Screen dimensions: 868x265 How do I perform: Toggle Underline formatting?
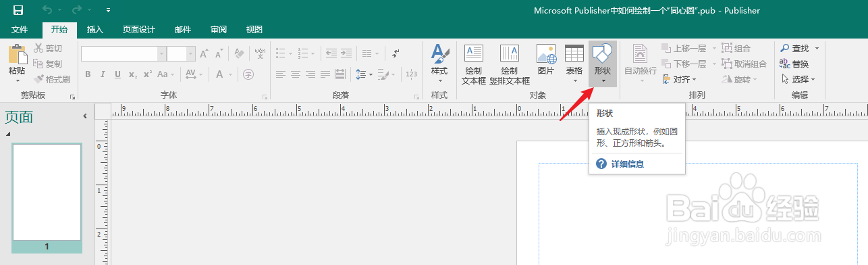[117, 74]
